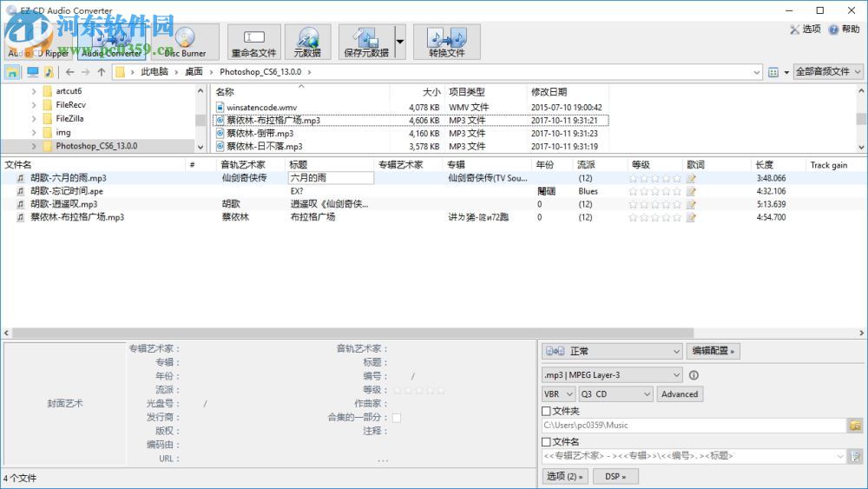
Task: Select the Photoshop_CS6_13.0.0 folder in tree
Action: pyautogui.click(x=96, y=146)
